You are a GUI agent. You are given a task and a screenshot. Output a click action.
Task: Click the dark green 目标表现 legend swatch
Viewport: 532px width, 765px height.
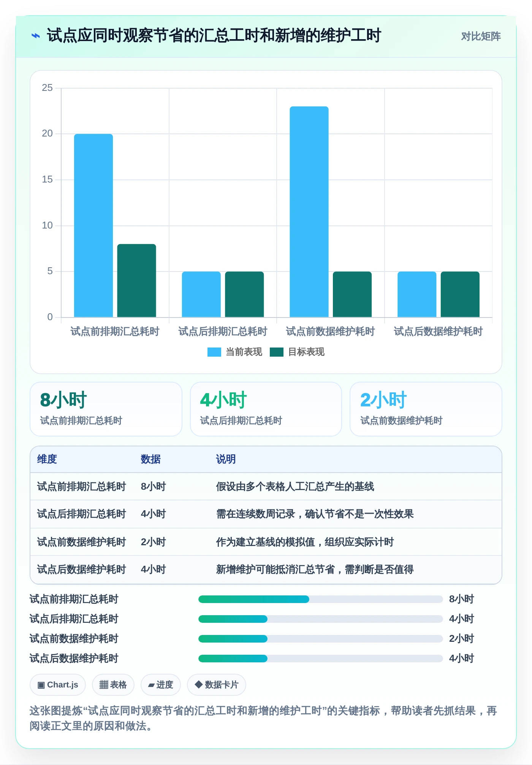click(277, 352)
